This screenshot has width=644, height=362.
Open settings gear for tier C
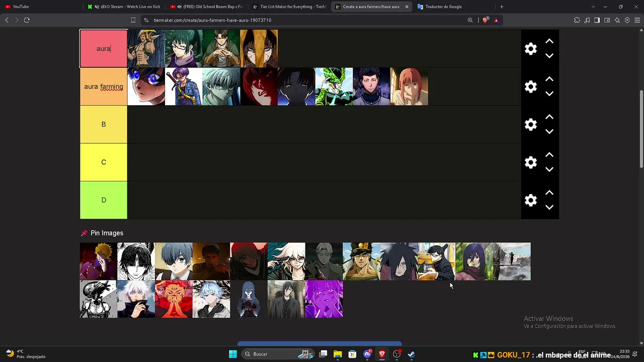531,162
